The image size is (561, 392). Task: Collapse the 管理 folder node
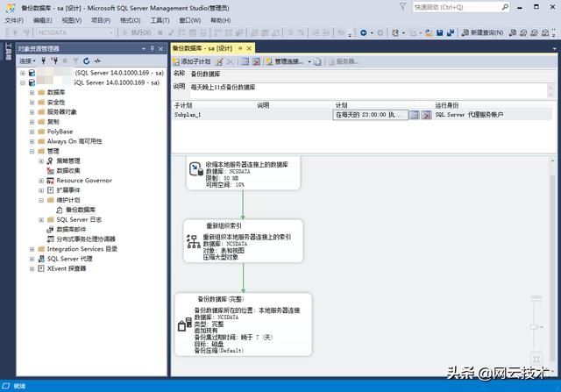[32, 151]
